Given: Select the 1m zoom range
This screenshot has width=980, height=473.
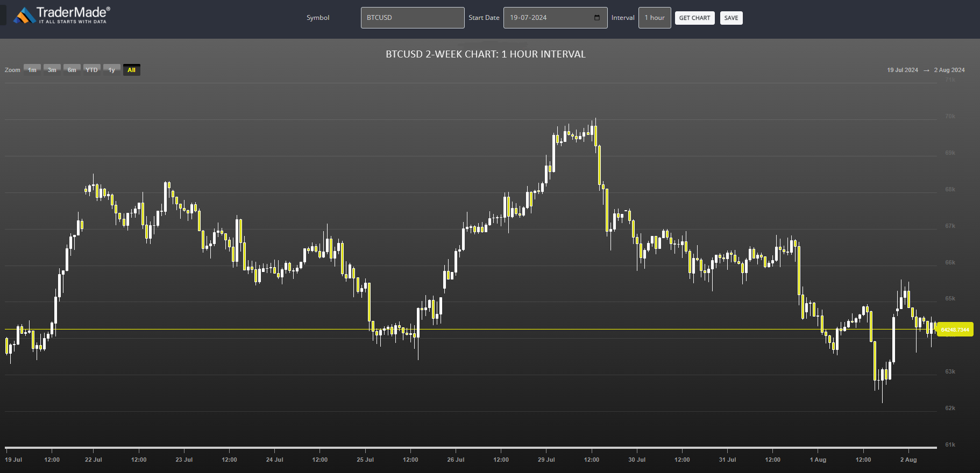Looking at the screenshot, I should 32,70.
